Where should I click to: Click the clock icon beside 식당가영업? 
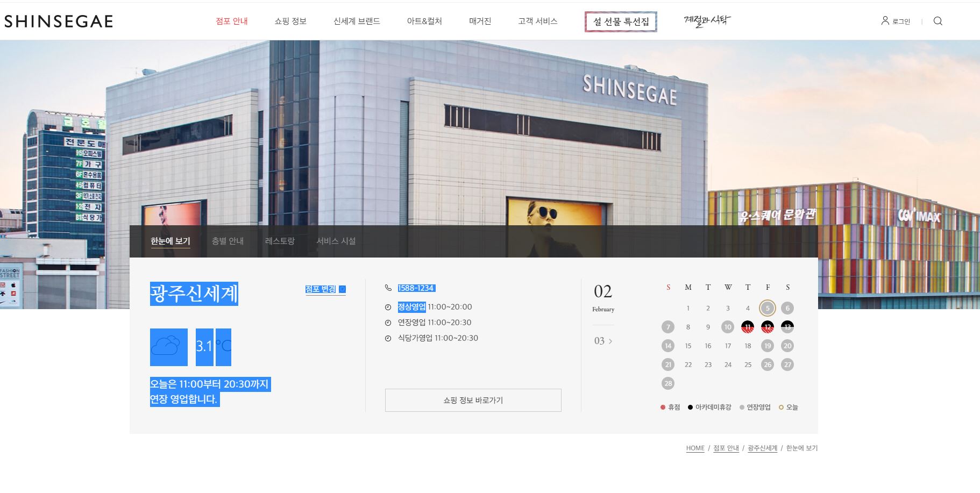coord(388,339)
